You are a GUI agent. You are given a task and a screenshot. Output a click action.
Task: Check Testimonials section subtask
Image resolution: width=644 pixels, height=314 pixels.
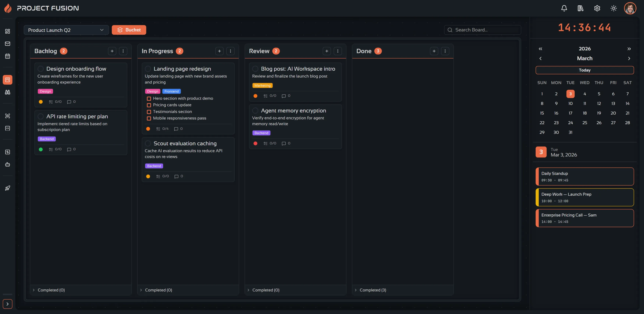point(149,112)
